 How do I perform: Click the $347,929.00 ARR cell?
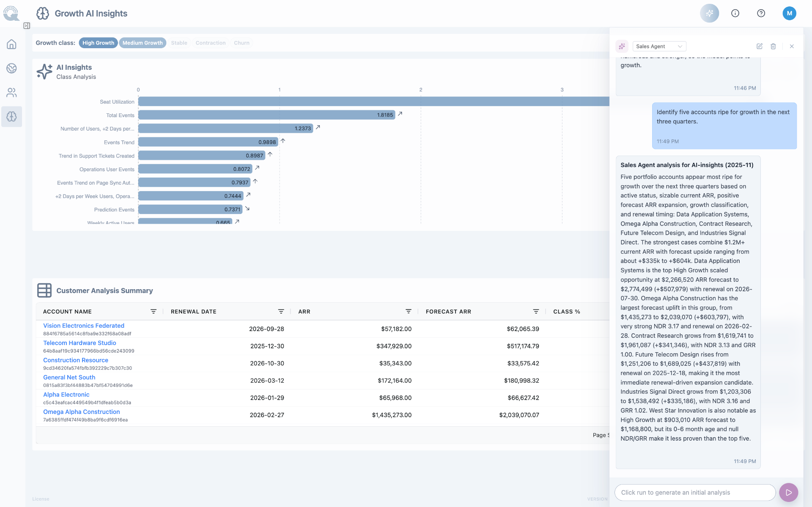click(x=394, y=346)
